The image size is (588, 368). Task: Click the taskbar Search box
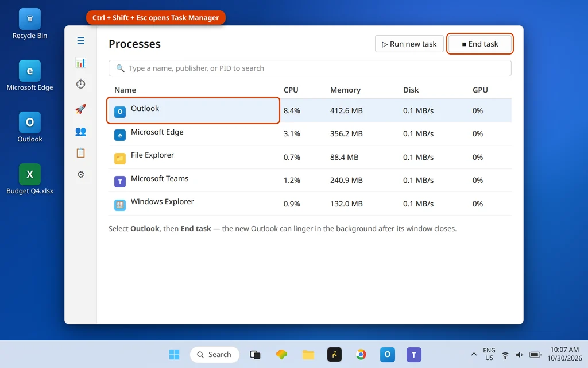click(215, 354)
